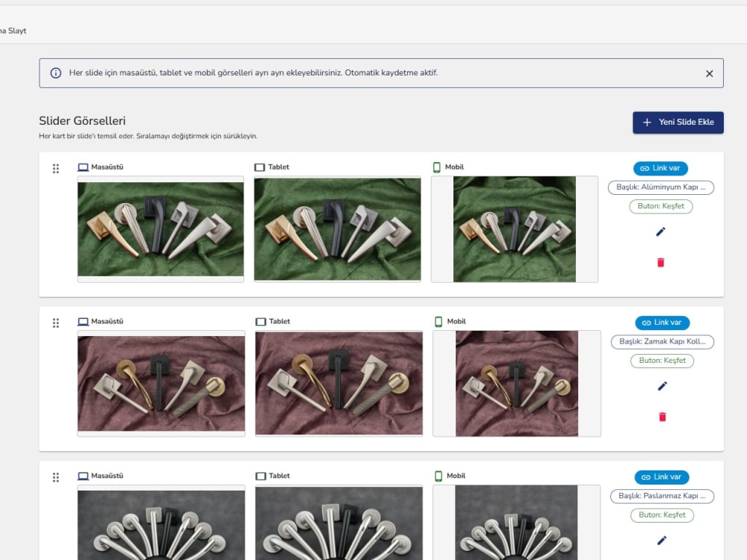Click the laptop icon beside Masaüstü in Paslanmaz slide
The image size is (747, 560).
point(83,476)
